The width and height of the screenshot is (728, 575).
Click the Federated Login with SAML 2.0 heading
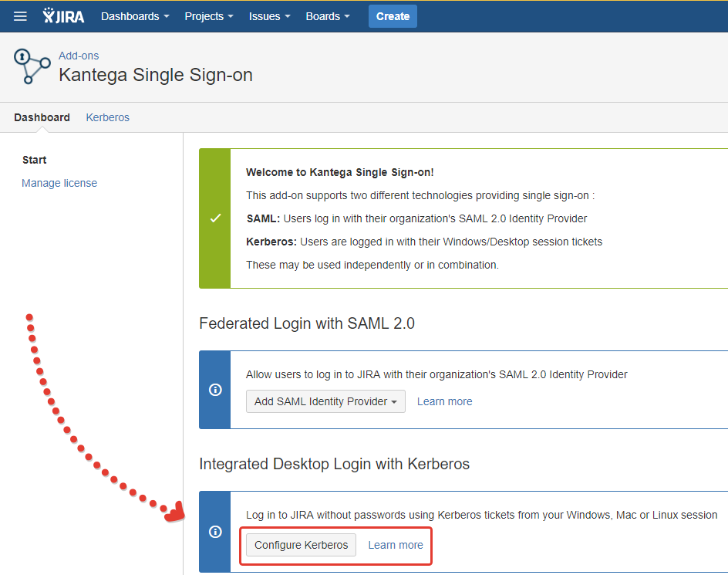tap(307, 323)
